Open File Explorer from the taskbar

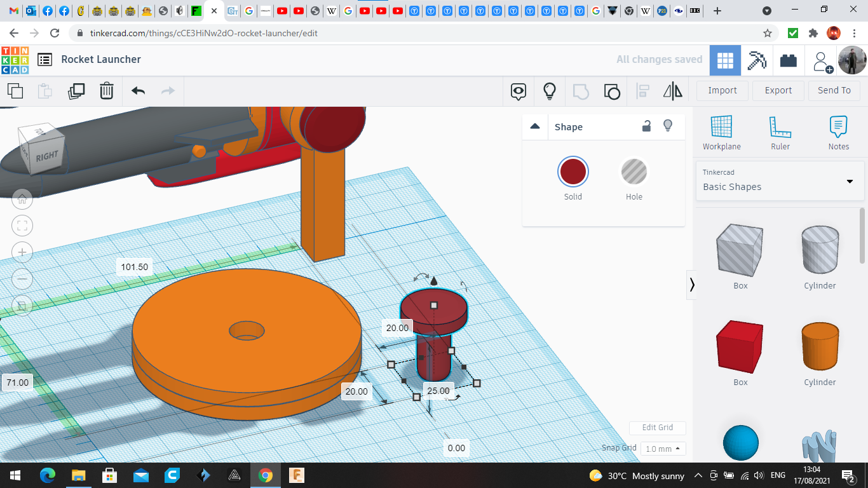78,475
